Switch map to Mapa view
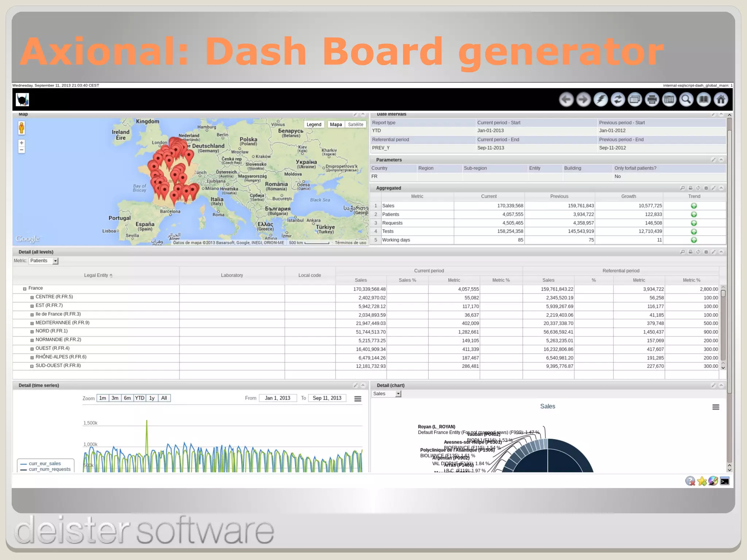 pyautogui.click(x=336, y=124)
